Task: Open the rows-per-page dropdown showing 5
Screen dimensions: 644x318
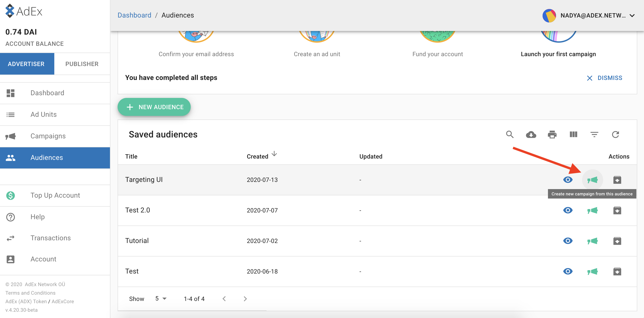Action: click(x=161, y=298)
